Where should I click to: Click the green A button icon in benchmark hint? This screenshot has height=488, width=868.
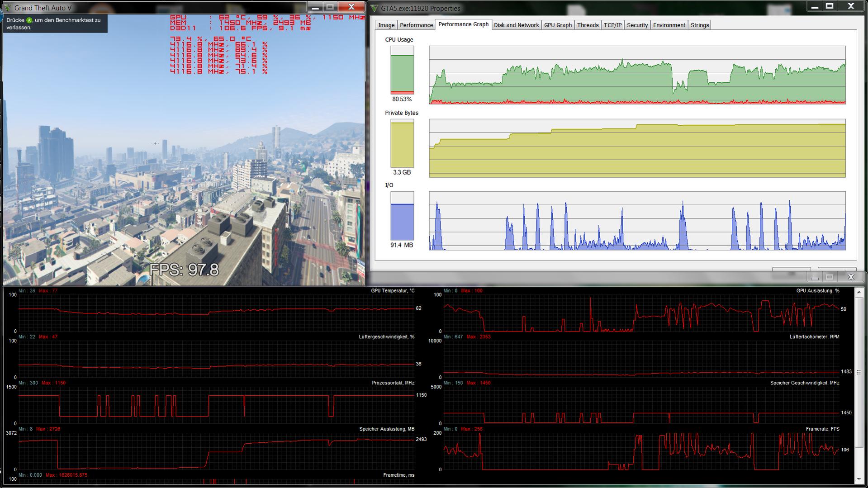[29, 20]
